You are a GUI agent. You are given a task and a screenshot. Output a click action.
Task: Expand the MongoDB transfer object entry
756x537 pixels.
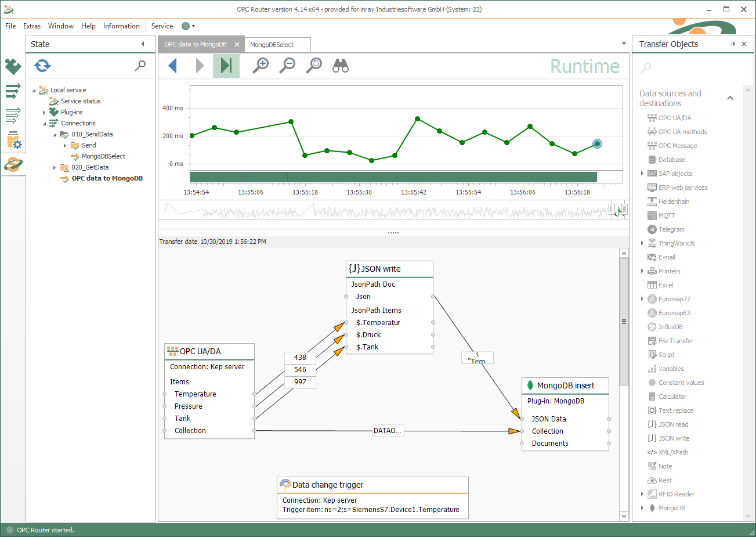pos(642,507)
